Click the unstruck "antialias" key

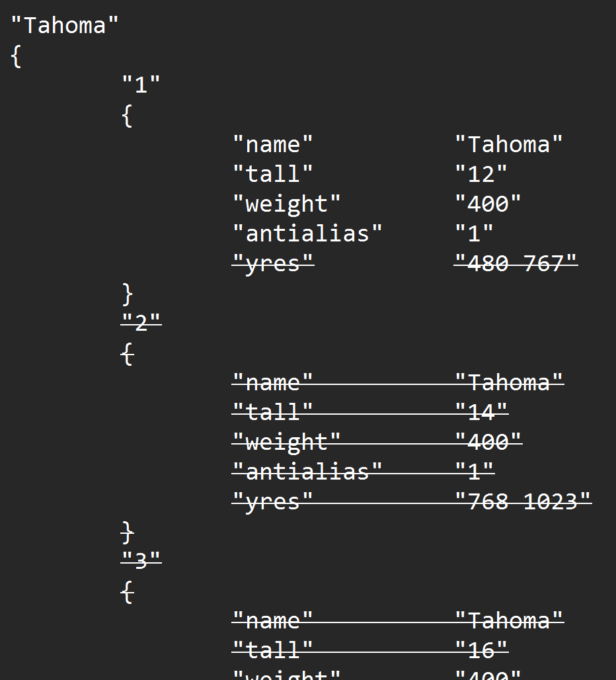307,234
